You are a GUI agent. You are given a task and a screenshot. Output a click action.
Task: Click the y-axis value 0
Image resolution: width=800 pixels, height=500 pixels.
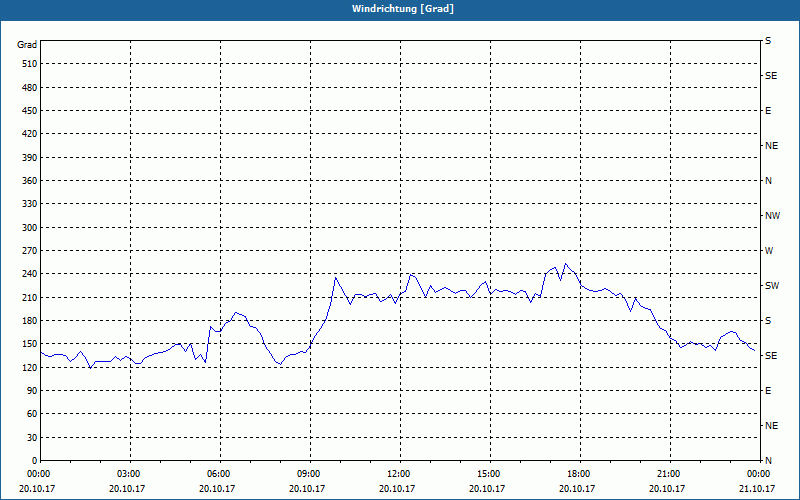35,461
